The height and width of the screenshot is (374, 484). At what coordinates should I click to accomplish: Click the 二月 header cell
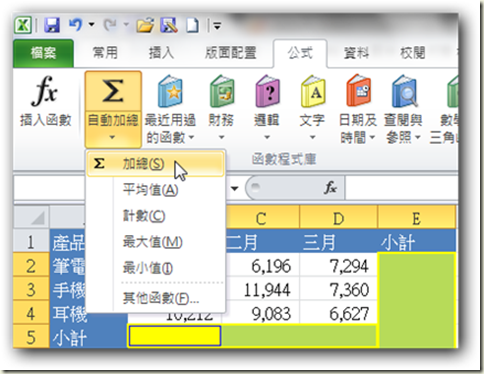(262, 241)
